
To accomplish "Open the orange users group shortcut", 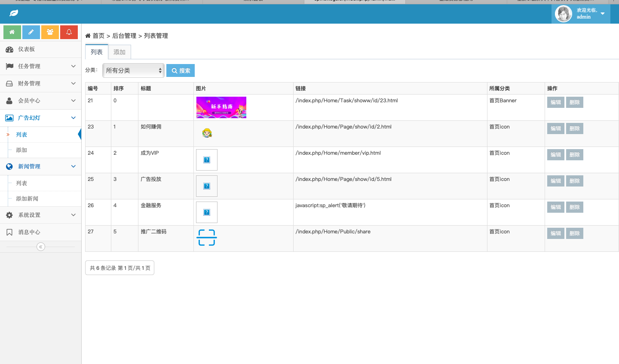I will coord(50,32).
